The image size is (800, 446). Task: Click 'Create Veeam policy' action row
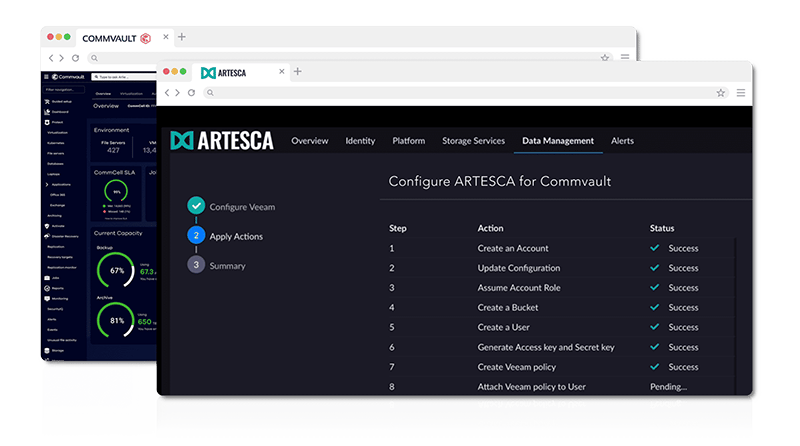(561, 367)
